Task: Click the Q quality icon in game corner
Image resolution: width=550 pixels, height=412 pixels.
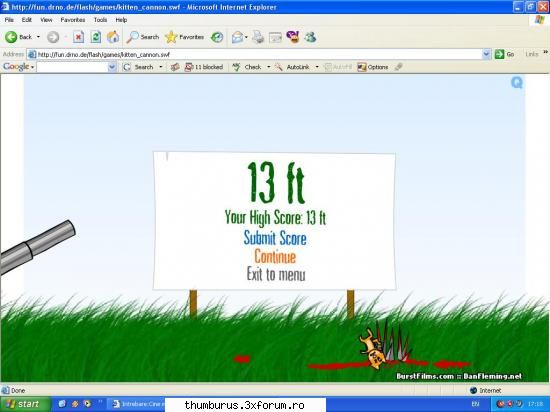Action: pos(517,83)
